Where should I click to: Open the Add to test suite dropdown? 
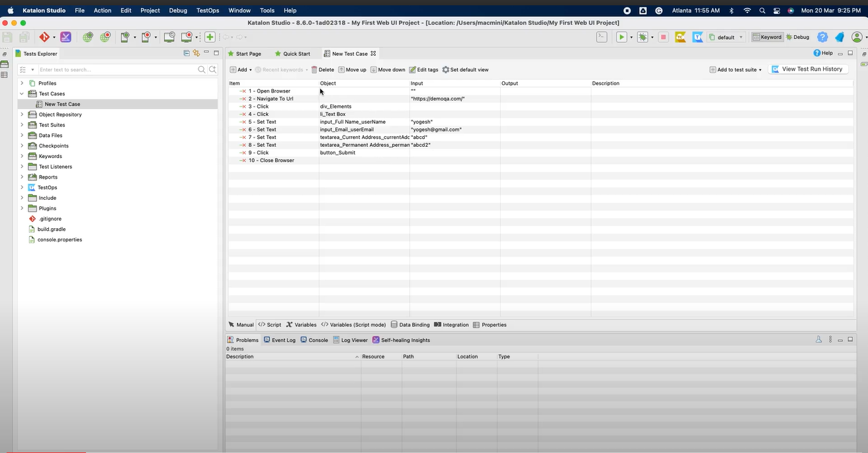[736, 69]
